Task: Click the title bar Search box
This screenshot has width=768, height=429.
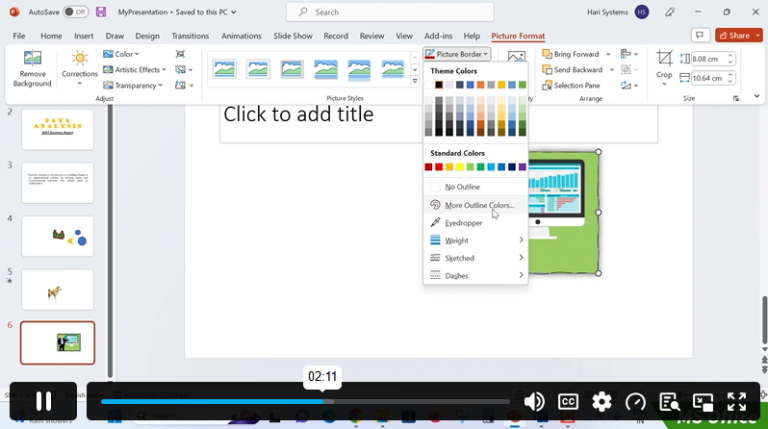Action: pyautogui.click(x=390, y=12)
